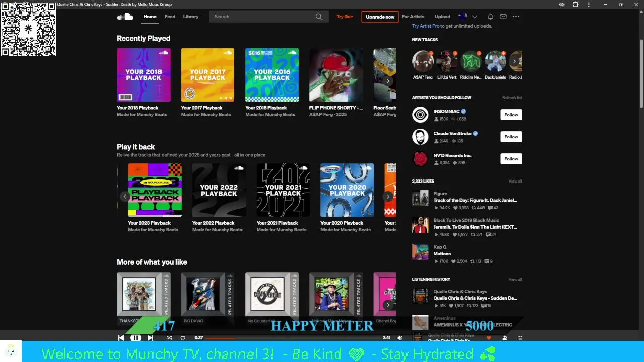Open the messages envelope icon
The width and height of the screenshot is (644, 362).
click(x=503, y=17)
